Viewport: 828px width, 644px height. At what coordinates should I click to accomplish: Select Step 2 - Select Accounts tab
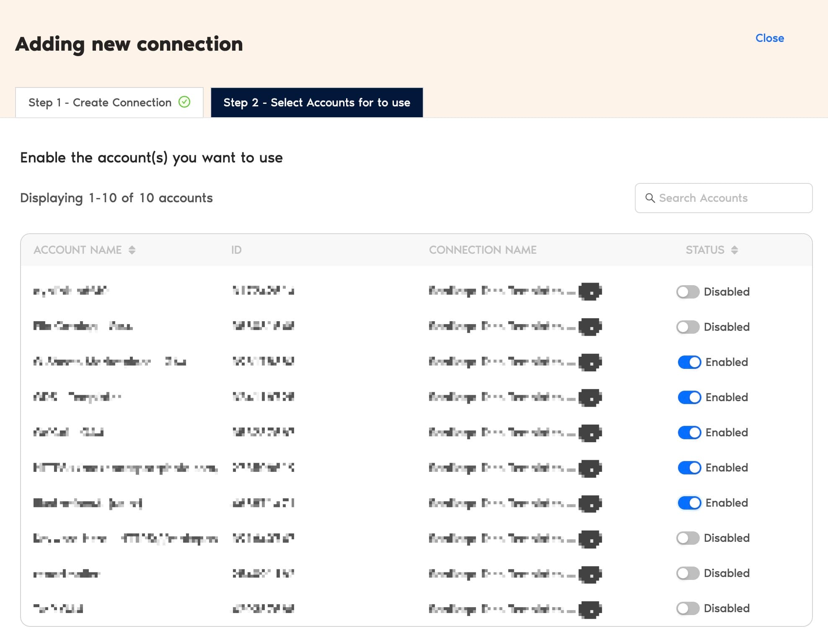pyautogui.click(x=317, y=103)
